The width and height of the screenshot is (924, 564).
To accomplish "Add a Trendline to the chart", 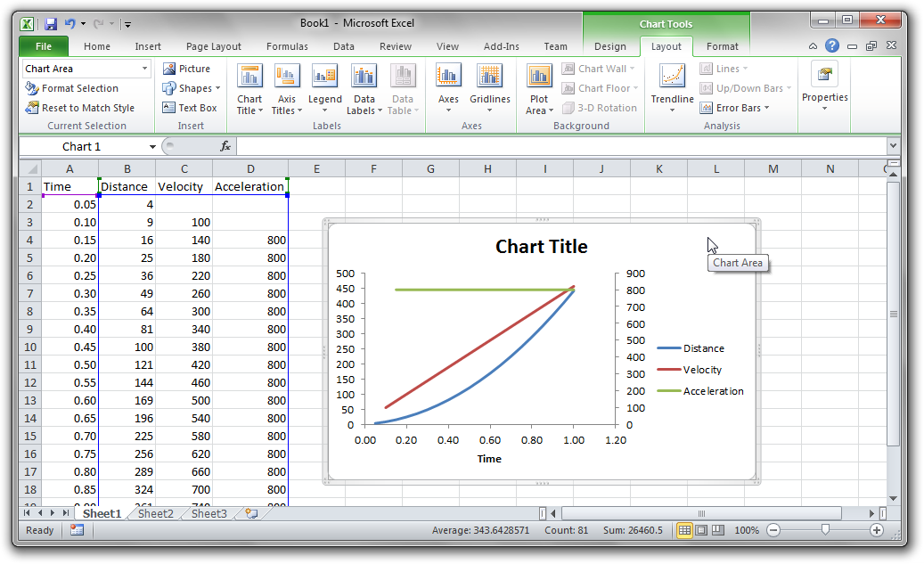I will click(674, 86).
